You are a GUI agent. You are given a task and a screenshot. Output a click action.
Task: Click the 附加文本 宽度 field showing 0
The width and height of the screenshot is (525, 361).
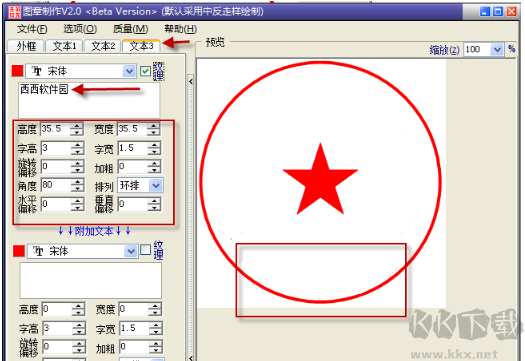click(x=134, y=309)
